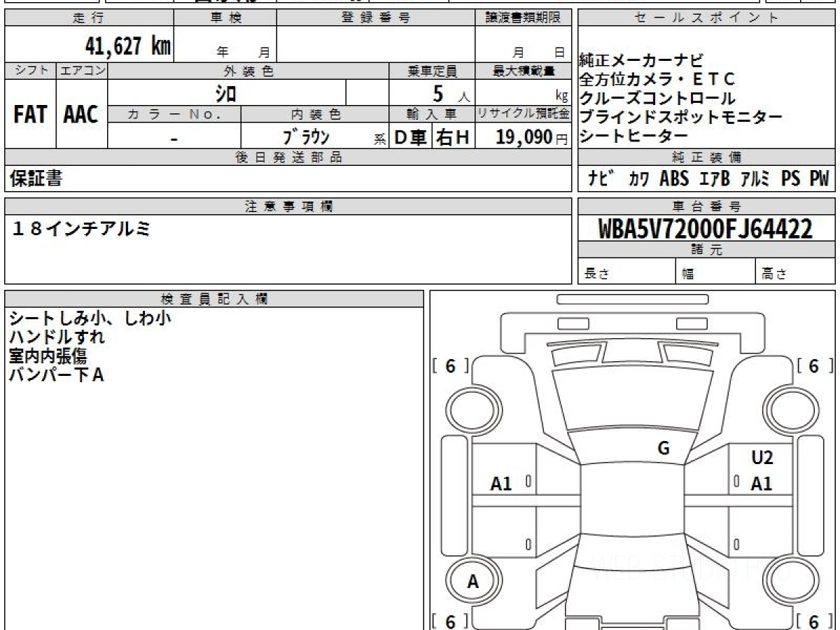Select the seating capacity value 5 人
This screenshot has height=630, width=840.
451,92
